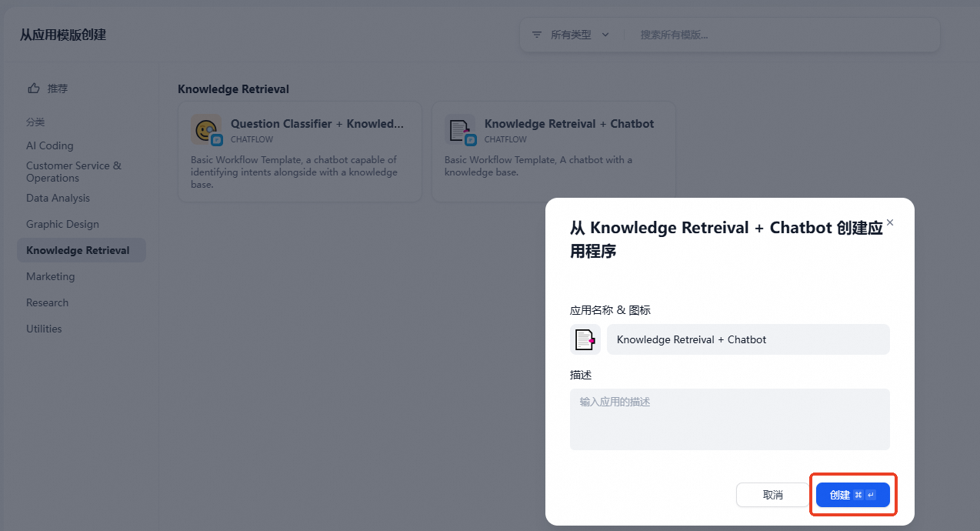980x531 pixels.
Task: Click the 描述 label in the dialog
Action: (x=581, y=375)
